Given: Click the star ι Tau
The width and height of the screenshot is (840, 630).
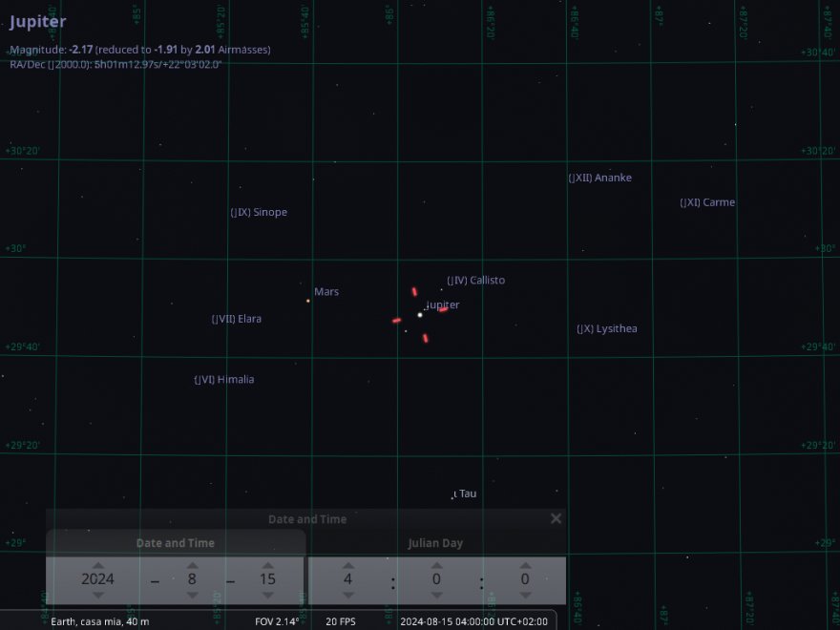Looking at the screenshot, I should point(453,496).
